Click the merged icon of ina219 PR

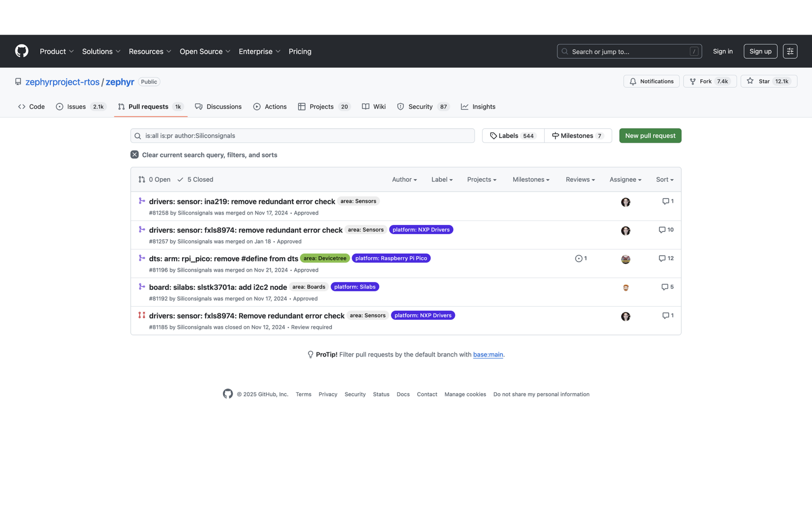coord(142,201)
